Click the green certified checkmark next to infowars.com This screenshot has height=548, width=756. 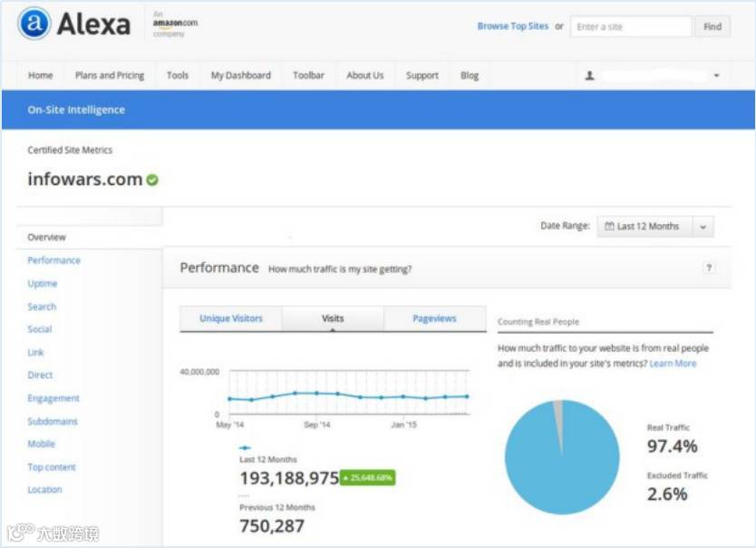152,180
